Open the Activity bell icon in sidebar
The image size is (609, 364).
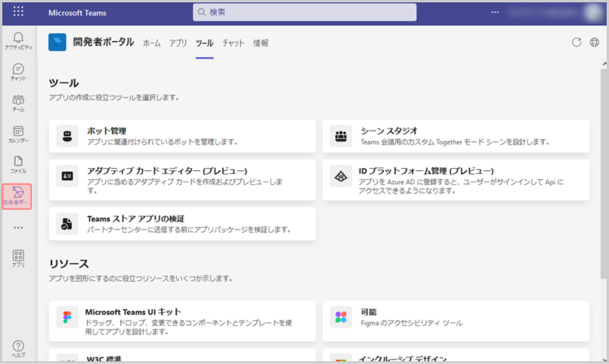[x=18, y=41]
